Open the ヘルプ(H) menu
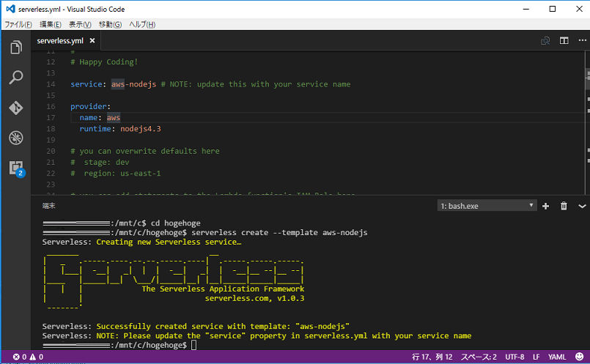The height and width of the screenshot is (364, 590). (142, 24)
